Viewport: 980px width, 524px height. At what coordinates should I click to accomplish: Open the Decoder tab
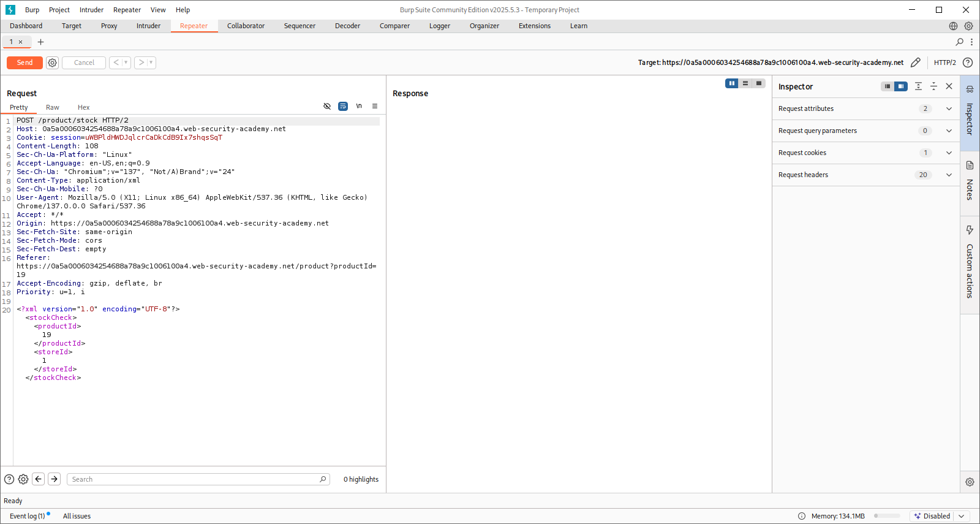coord(347,26)
